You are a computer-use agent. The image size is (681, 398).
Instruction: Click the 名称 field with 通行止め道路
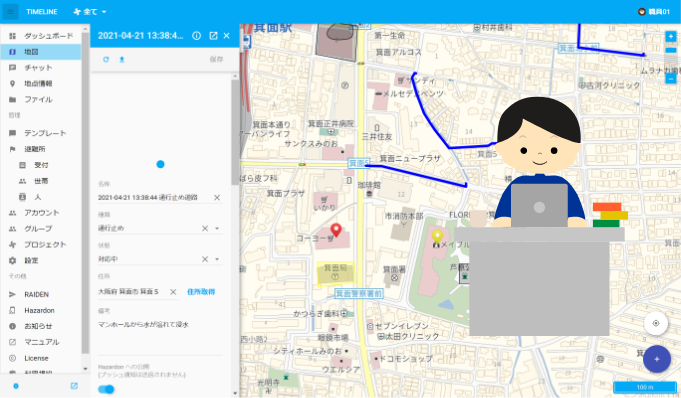[x=154, y=198]
